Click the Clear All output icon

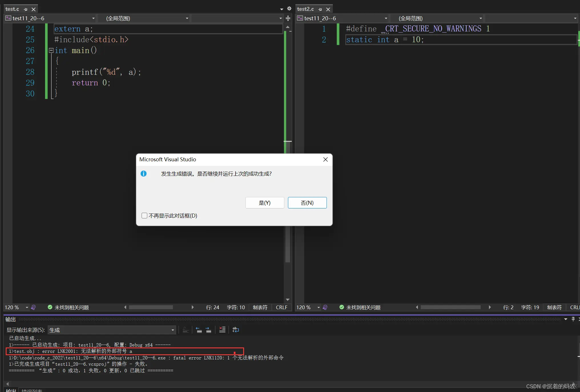[x=222, y=330]
